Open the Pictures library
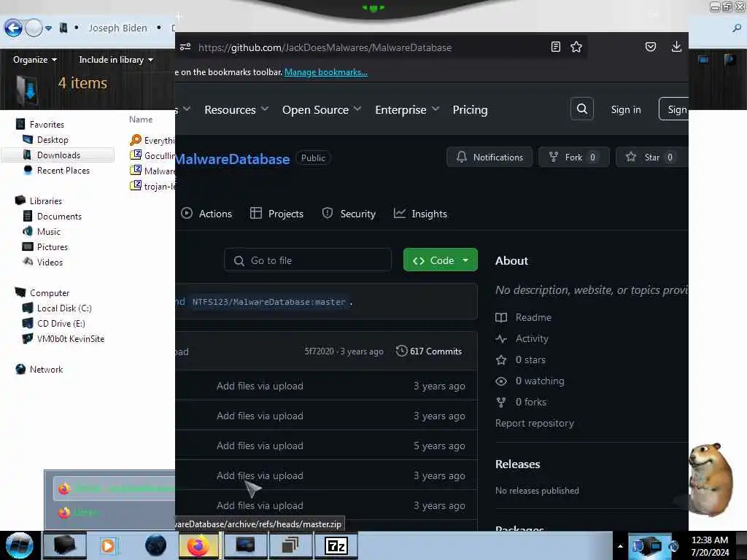This screenshot has width=747, height=560. tap(45, 246)
